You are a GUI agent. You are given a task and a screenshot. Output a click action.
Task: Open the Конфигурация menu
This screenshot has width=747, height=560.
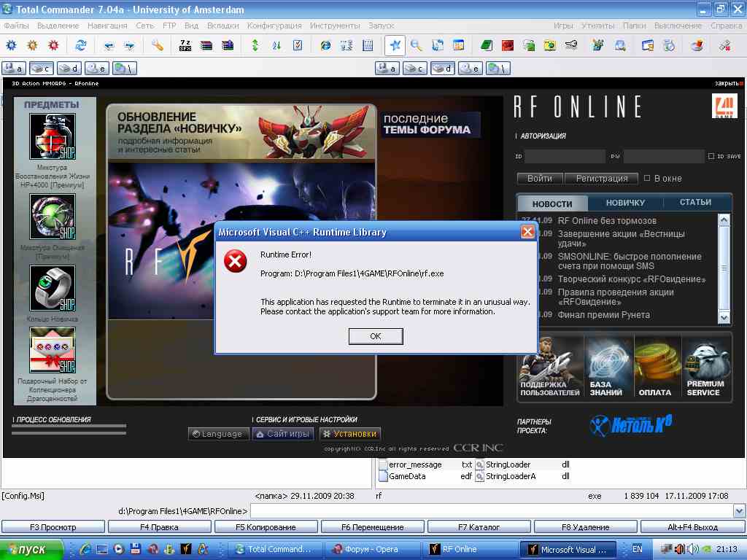274,26
